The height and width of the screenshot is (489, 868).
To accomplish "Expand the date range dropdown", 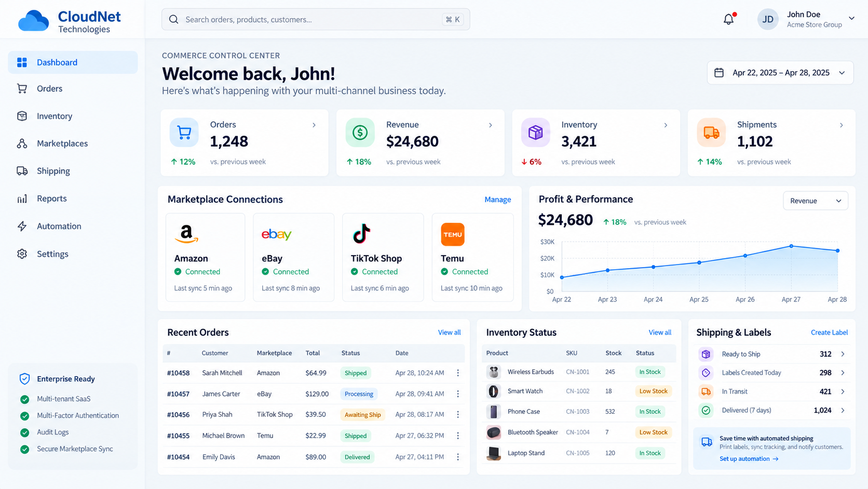I will [842, 73].
